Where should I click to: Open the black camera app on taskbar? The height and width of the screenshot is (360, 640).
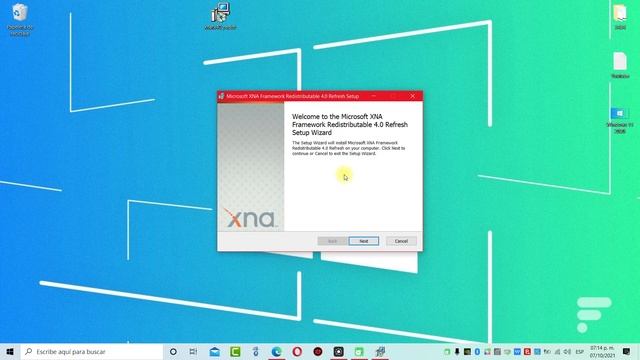[x=338, y=351]
